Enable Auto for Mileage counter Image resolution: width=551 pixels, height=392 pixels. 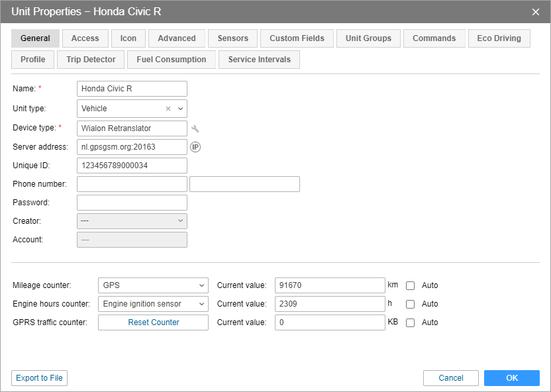pyautogui.click(x=411, y=285)
